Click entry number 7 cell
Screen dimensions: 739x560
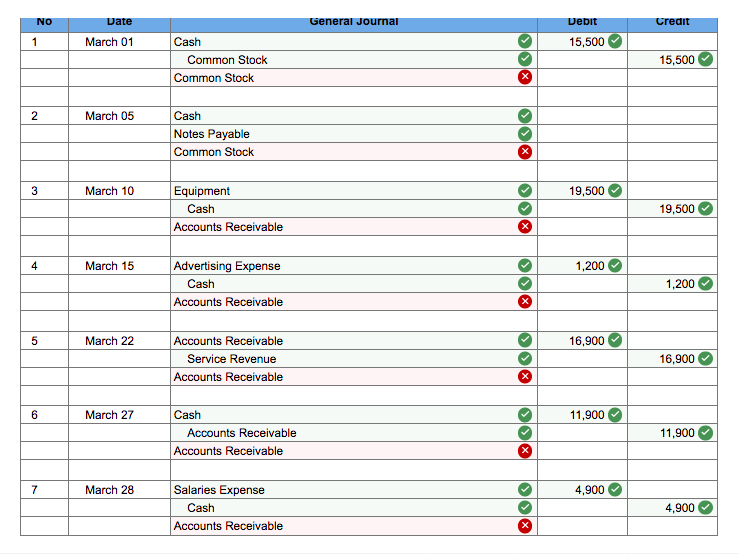44,489
